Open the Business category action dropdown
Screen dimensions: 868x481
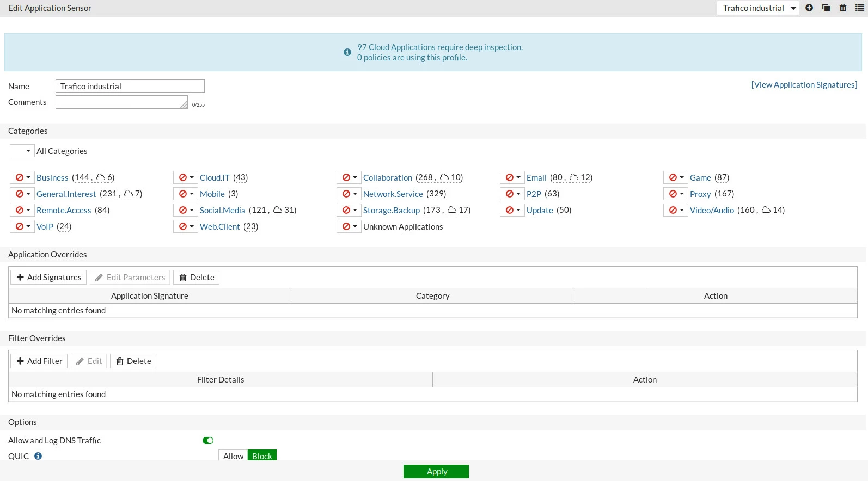click(22, 177)
